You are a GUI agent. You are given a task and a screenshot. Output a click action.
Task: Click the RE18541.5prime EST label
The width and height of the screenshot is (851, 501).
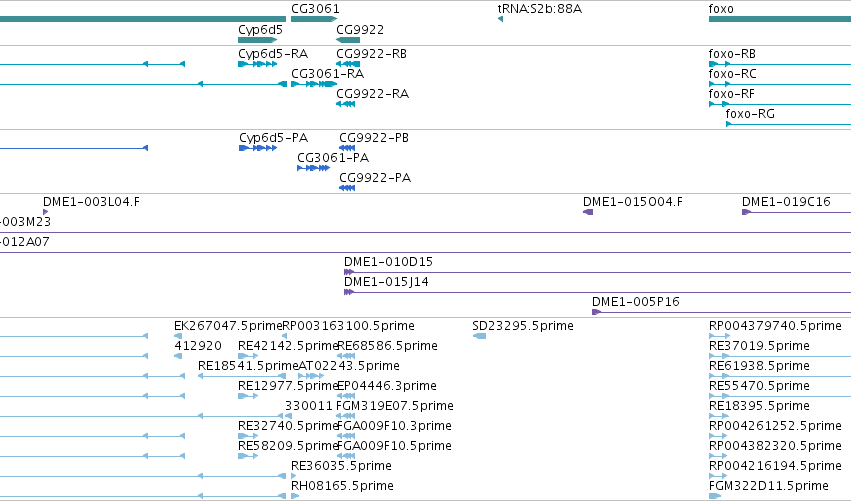pos(249,366)
